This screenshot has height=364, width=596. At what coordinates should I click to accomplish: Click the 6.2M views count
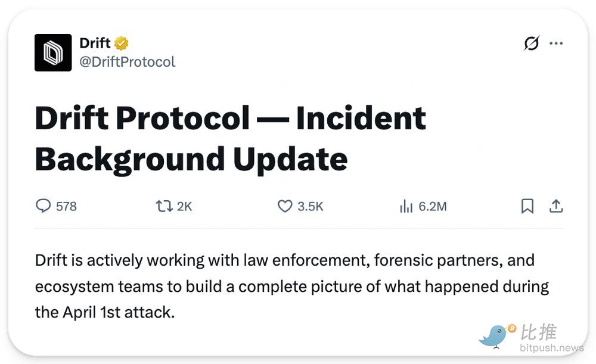pyautogui.click(x=432, y=207)
